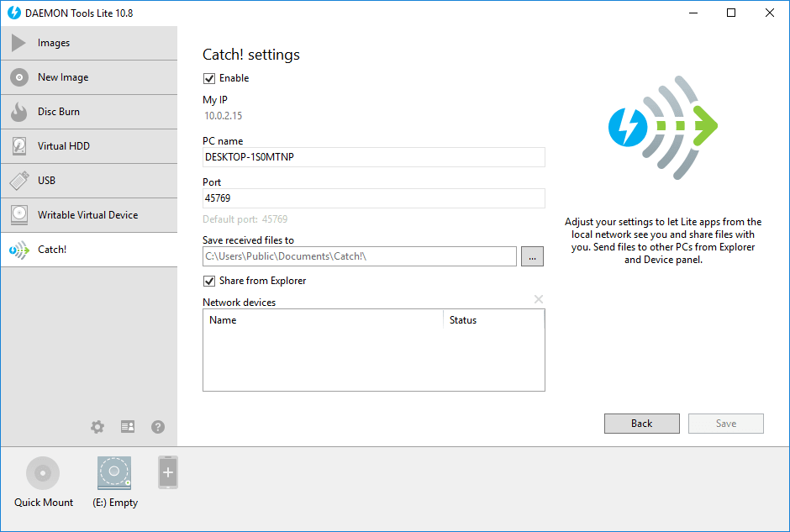The width and height of the screenshot is (790, 532).
Task: Add a mobile device with plus icon
Action: coord(168,472)
